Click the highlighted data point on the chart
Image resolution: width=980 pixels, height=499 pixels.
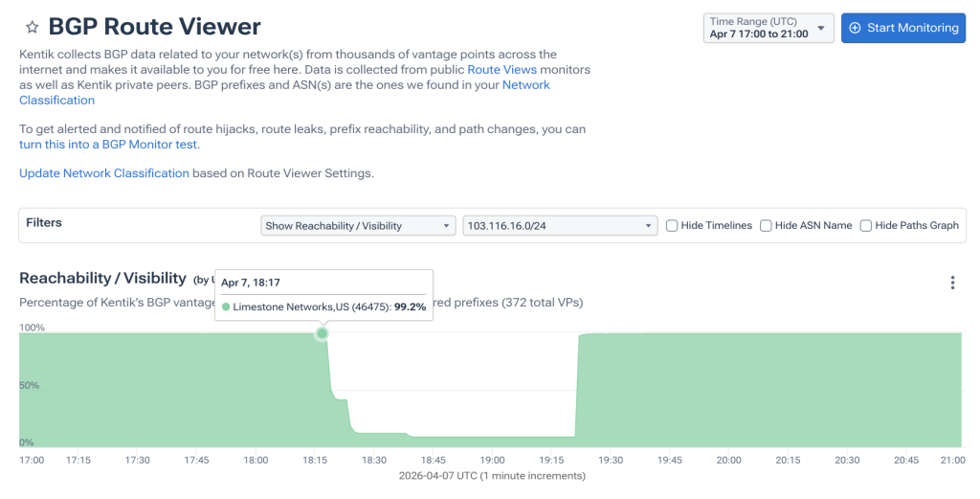tap(322, 333)
